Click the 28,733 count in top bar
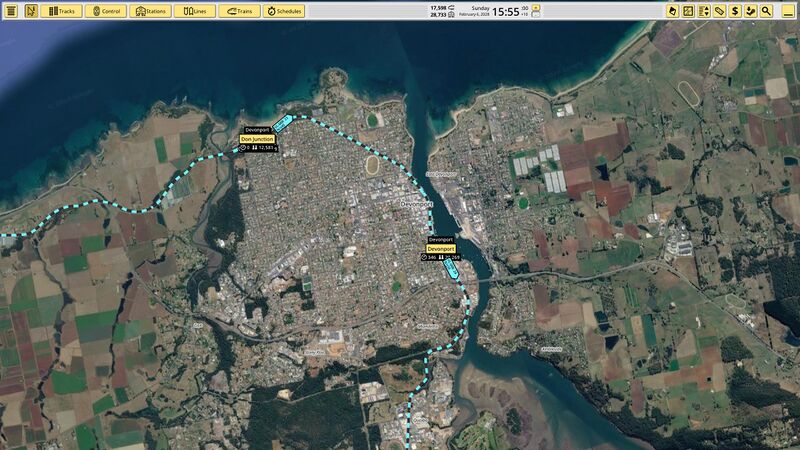Image resolution: width=800 pixels, height=450 pixels. (438, 15)
